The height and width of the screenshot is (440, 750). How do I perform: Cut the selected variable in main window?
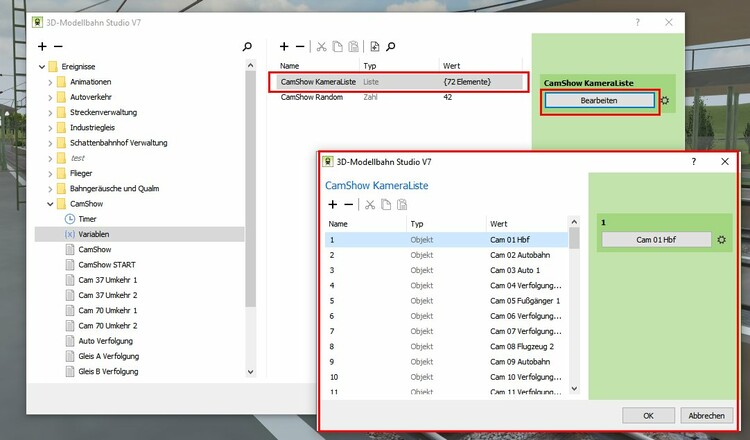(x=321, y=46)
